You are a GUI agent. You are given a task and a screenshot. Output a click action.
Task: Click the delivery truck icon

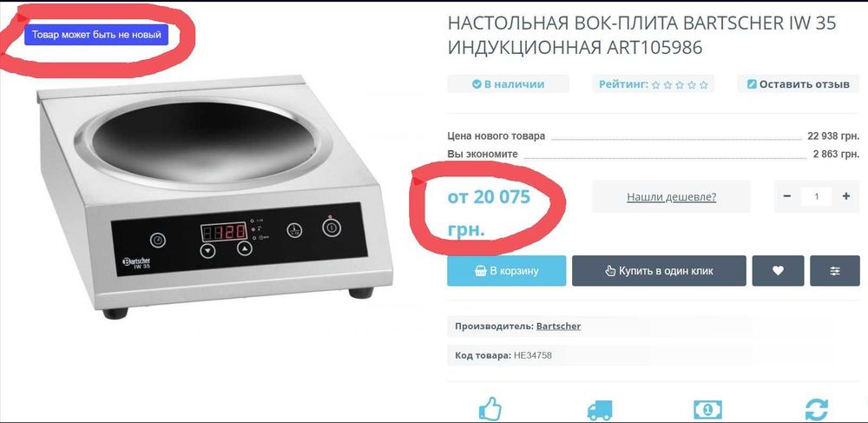click(600, 410)
